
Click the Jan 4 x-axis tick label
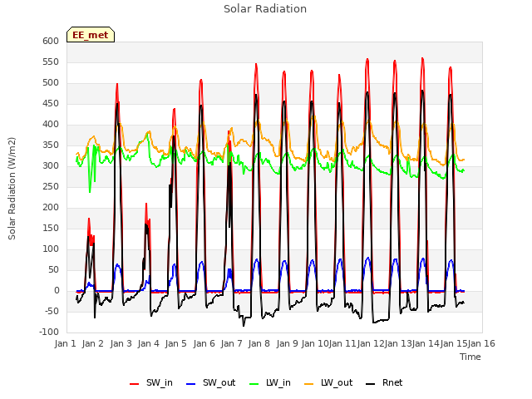[149, 343]
